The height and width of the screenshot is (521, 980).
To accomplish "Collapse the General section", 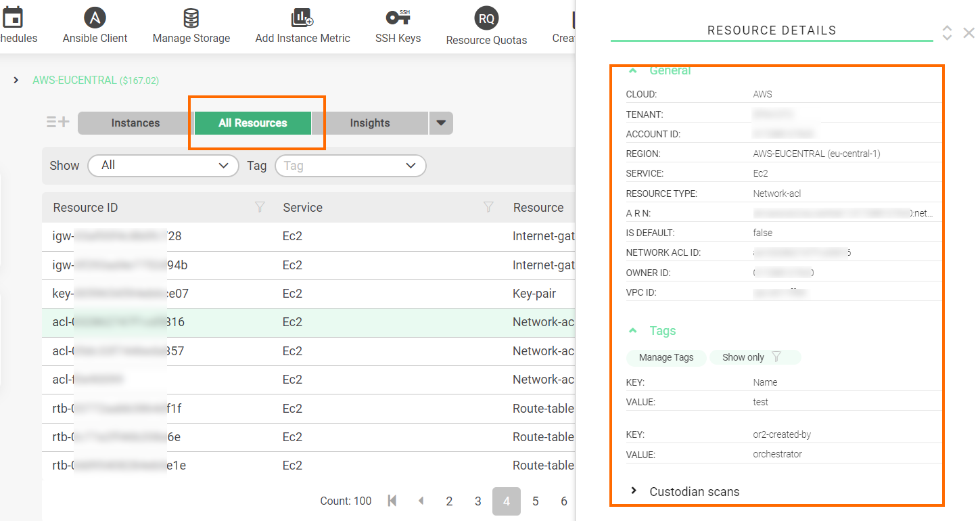I will [633, 70].
